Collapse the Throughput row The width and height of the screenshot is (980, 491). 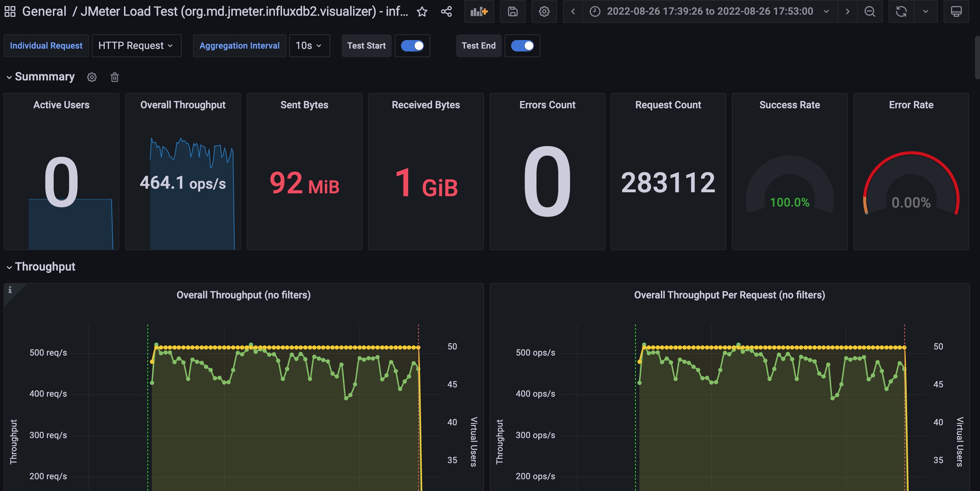(9, 267)
